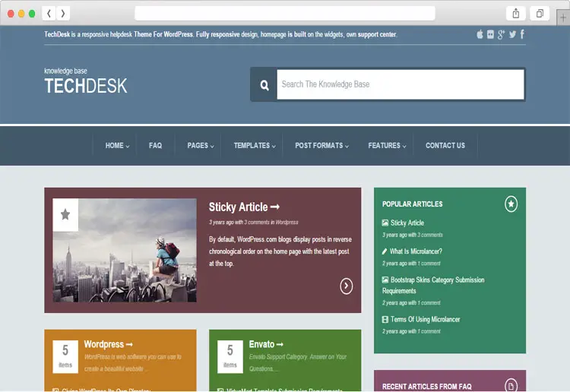The width and height of the screenshot is (570, 392).
Task: Open the Contact Us menu item
Action: tap(445, 146)
